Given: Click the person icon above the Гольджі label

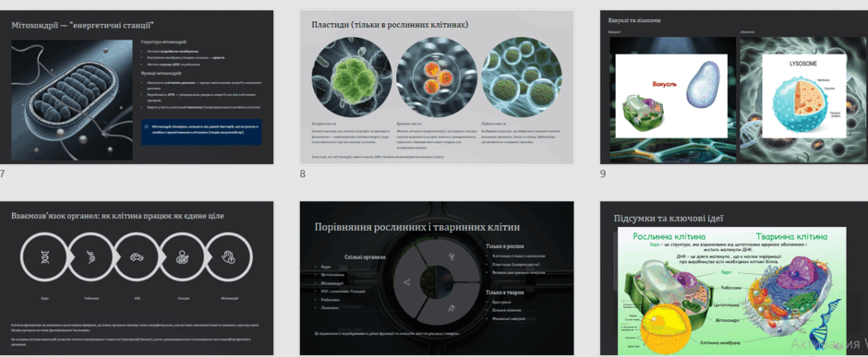Looking at the screenshot, I should coord(182,257).
